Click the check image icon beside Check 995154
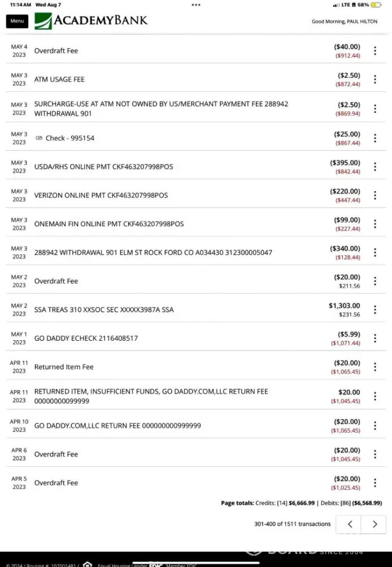This screenshot has height=567, width=392. 39,138
